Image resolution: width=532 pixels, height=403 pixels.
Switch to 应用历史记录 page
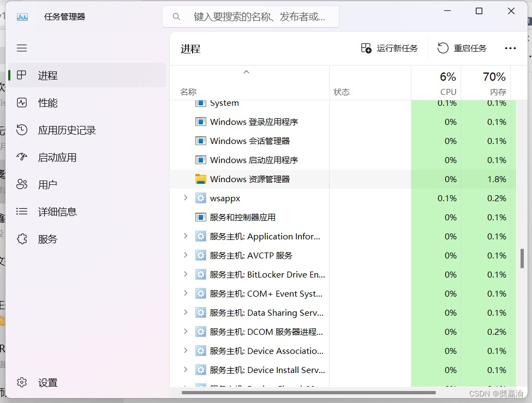coord(87,130)
